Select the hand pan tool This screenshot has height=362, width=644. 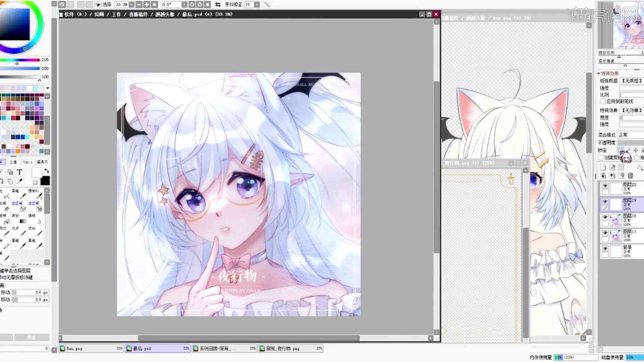(10, 181)
